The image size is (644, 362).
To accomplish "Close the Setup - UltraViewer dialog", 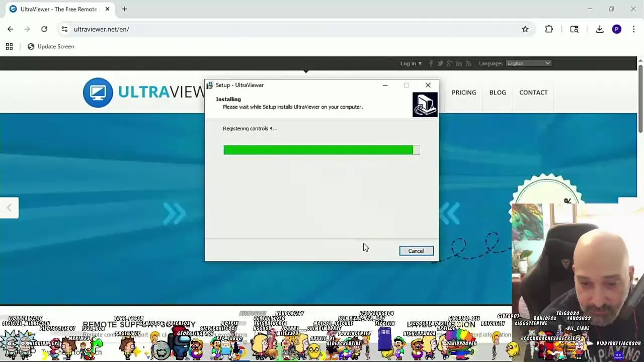I will tap(428, 85).
